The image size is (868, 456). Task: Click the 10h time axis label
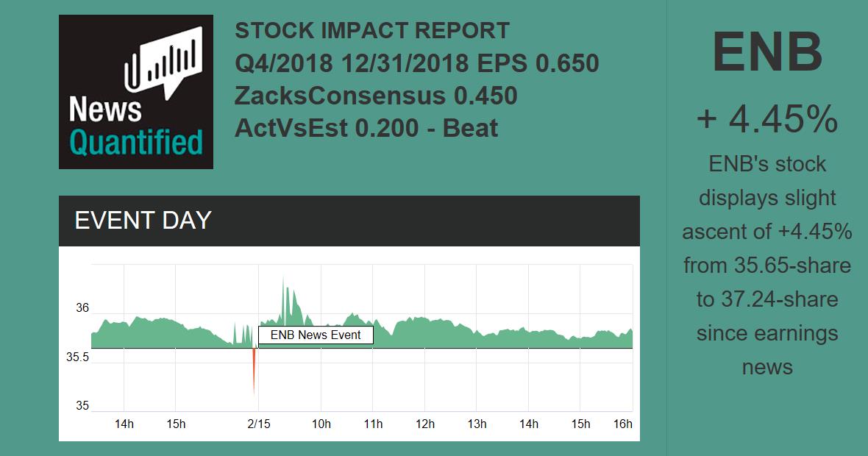pos(321,424)
